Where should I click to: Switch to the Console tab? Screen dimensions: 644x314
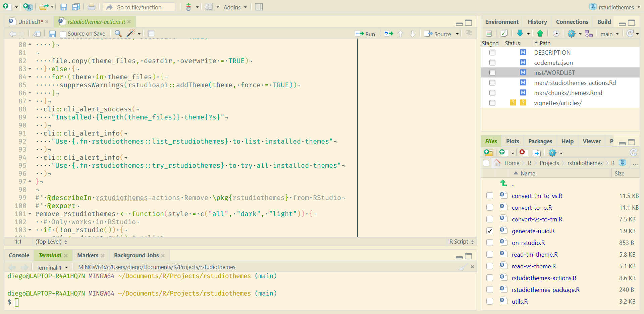19,255
